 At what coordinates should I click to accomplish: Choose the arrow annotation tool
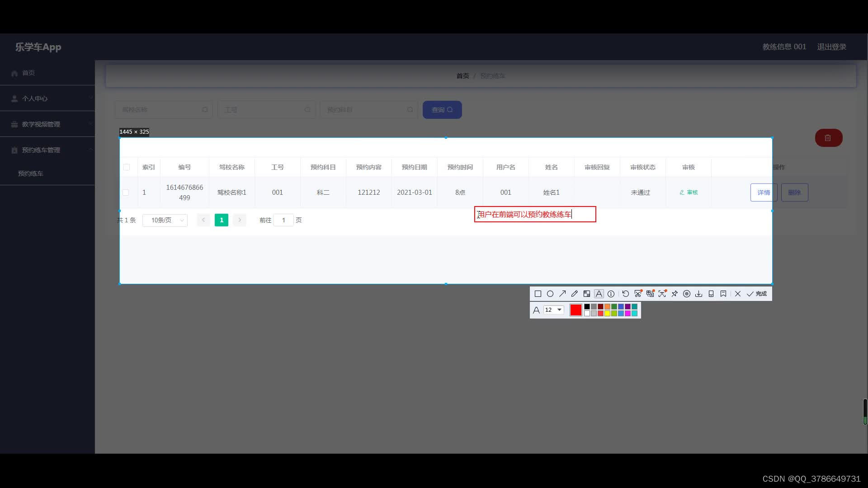[x=562, y=294]
